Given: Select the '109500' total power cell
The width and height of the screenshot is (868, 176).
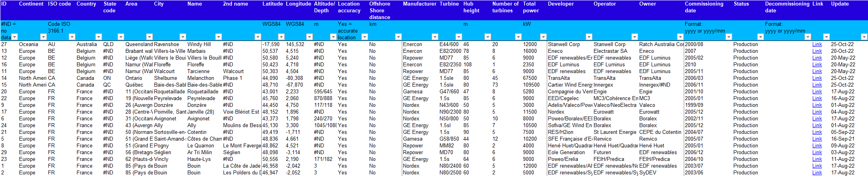Looking at the screenshot, I should tap(534, 85).
